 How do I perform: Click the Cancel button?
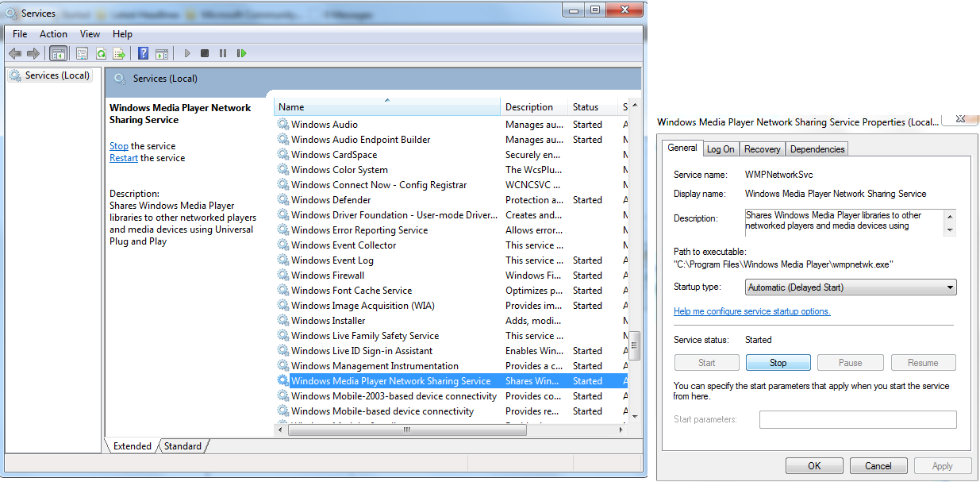[x=878, y=466]
